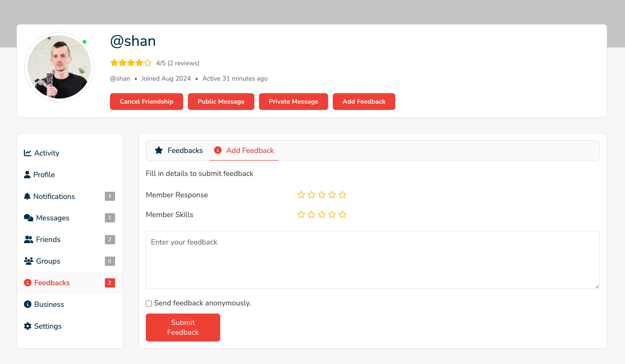Open Profile from the sidebar menu
The height and width of the screenshot is (364, 625).
(x=44, y=175)
